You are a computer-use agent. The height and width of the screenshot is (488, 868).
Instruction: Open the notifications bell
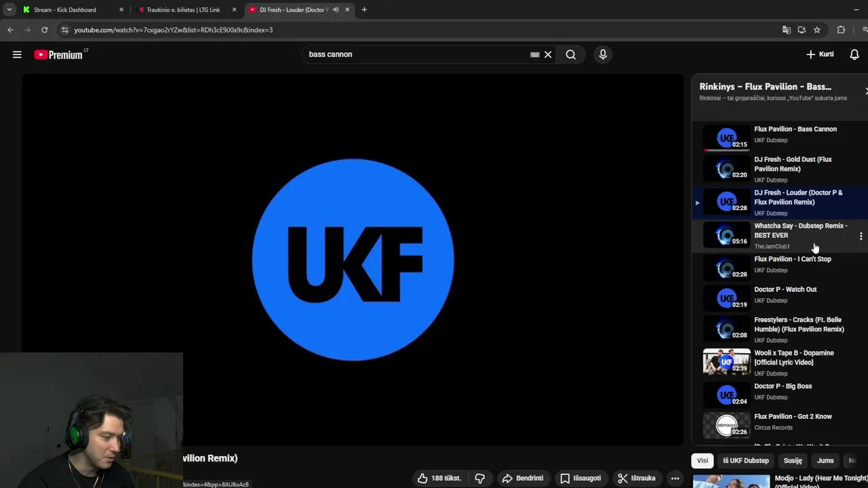point(854,54)
